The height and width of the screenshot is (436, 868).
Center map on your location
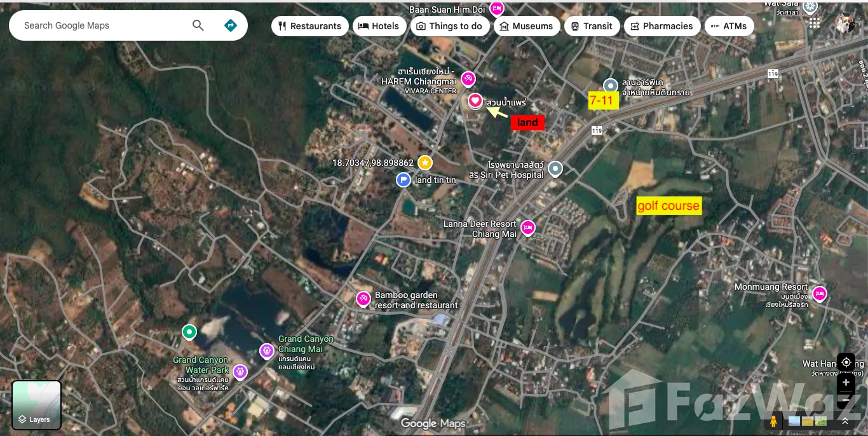click(846, 362)
